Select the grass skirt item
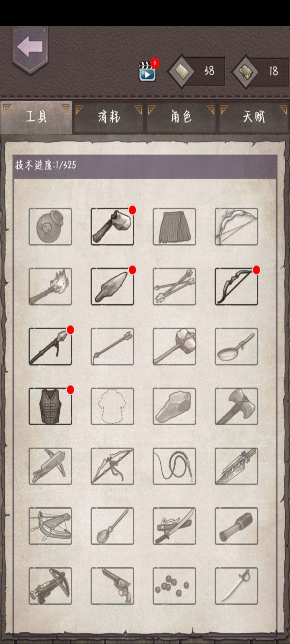290x644 pixels. (x=174, y=227)
